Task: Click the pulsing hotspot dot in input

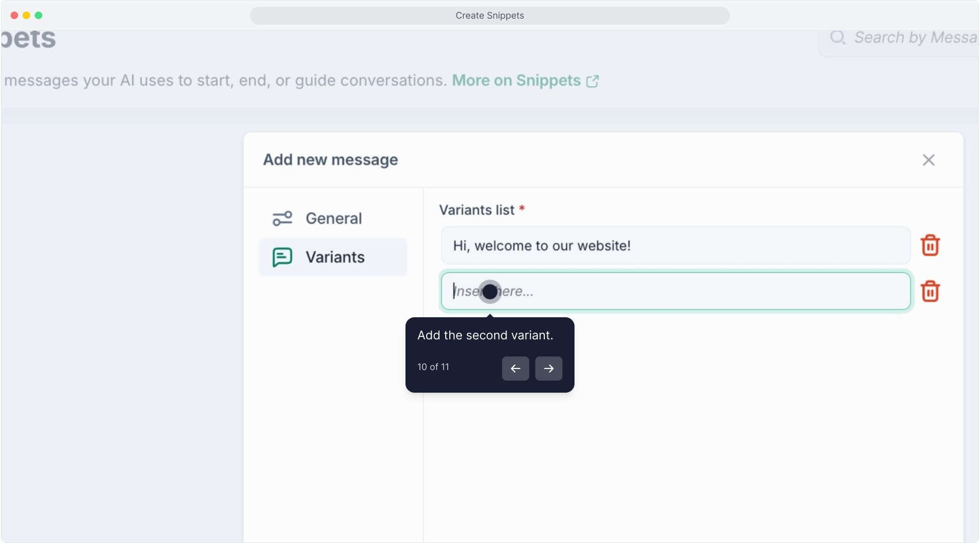Action: coord(489,292)
